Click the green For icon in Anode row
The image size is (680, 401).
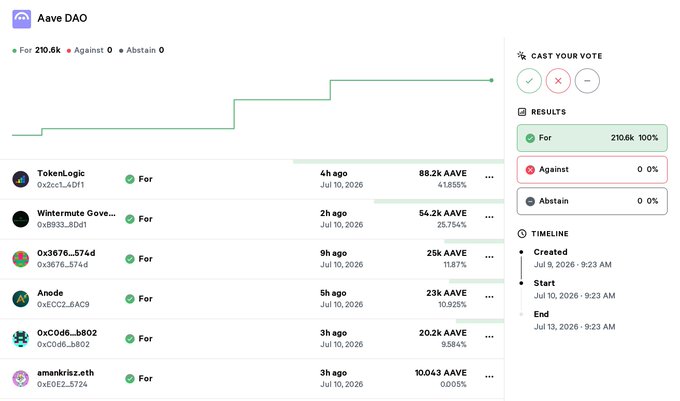tap(130, 299)
